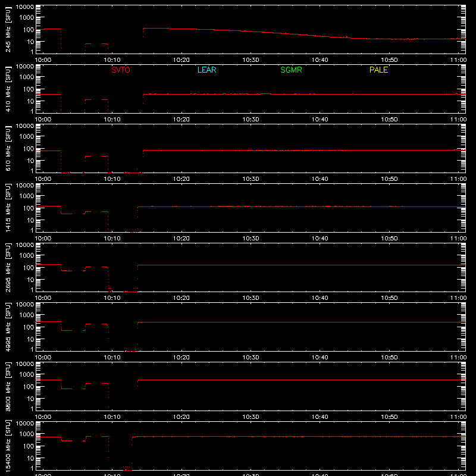The width and height of the screenshot is (476, 476).
Task: Click the 100 y-axis value on the 1415 MHz plot
Action: pyautogui.click(x=29, y=208)
